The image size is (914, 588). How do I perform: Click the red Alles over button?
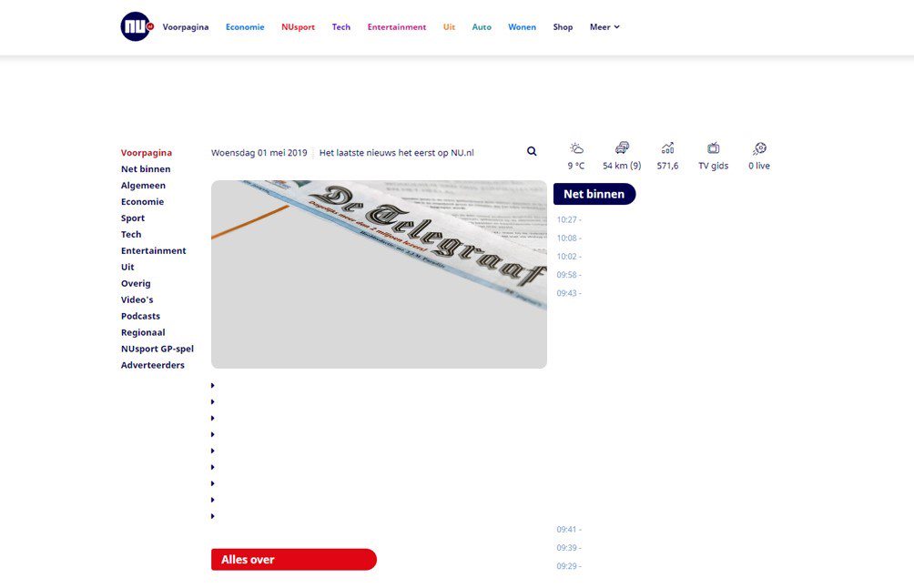click(294, 560)
